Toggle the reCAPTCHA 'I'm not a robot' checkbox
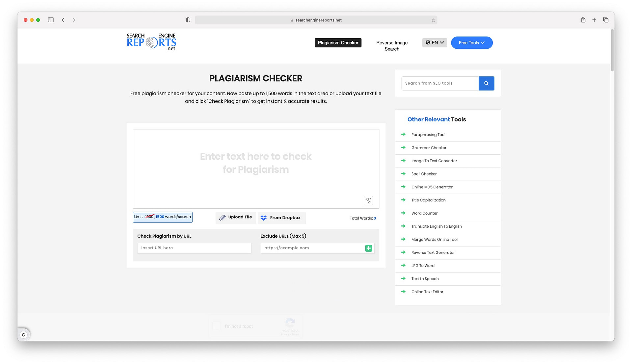Image resolution: width=632 pixels, height=364 pixels. point(217,326)
